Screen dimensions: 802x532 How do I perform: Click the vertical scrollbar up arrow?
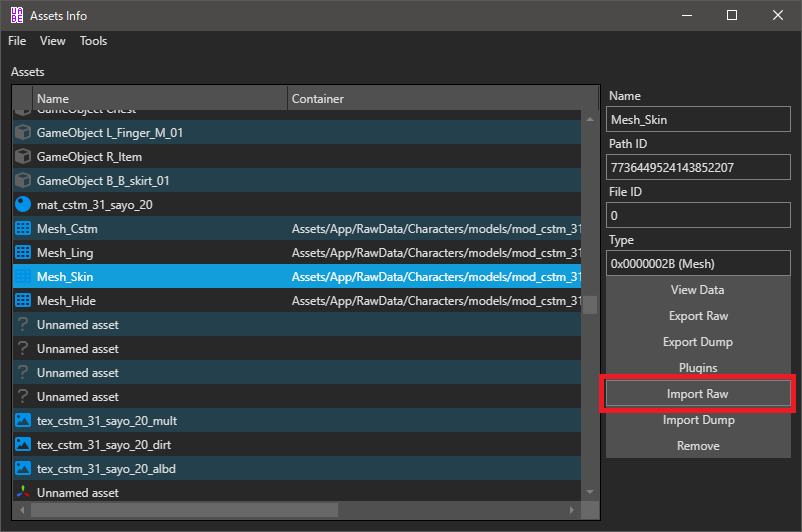point(590,119)
